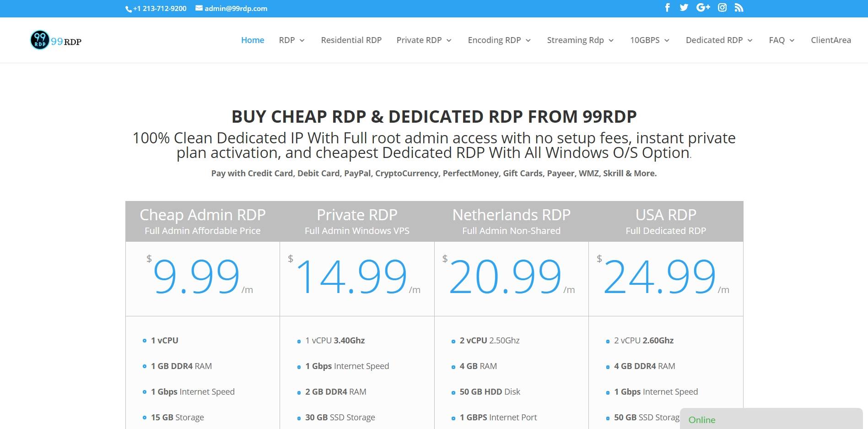The width and height of the screenshot is (868, 429).
Task: Click the phone icon in top bar
Action: 129,9
